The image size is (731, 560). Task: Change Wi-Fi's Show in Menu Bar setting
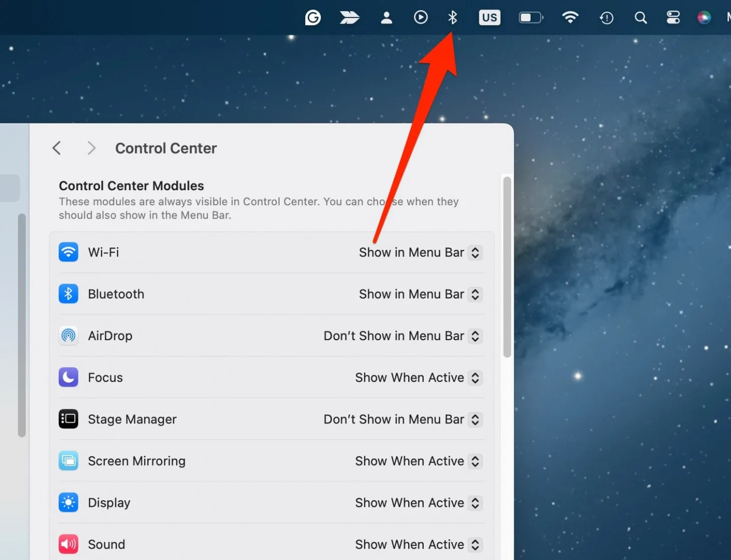[420, 252]
